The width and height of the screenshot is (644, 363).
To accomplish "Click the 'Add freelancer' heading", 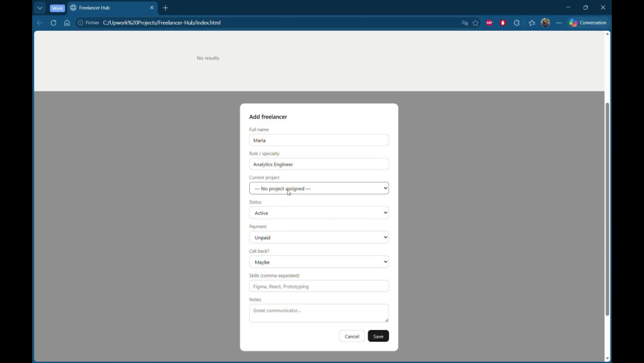I will tap(268, 117).
